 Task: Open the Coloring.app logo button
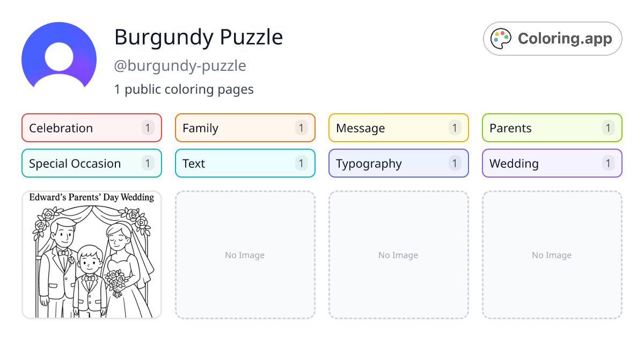coord(552,39)
